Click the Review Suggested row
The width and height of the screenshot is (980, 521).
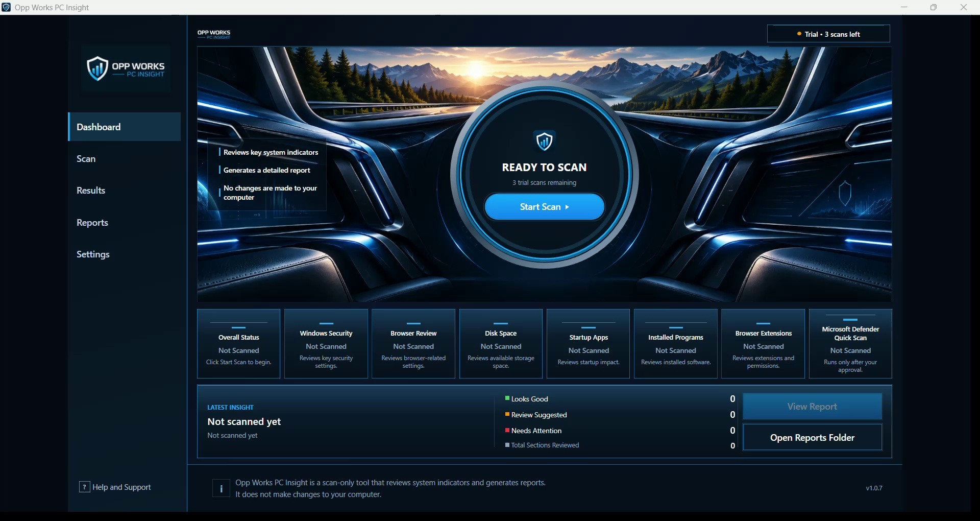click(620, 415)
